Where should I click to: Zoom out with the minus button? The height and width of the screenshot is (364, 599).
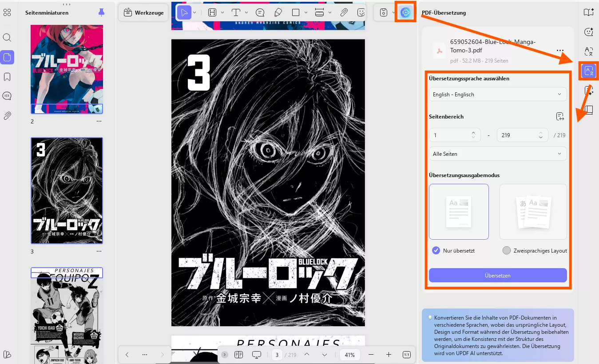pos(371,355)
